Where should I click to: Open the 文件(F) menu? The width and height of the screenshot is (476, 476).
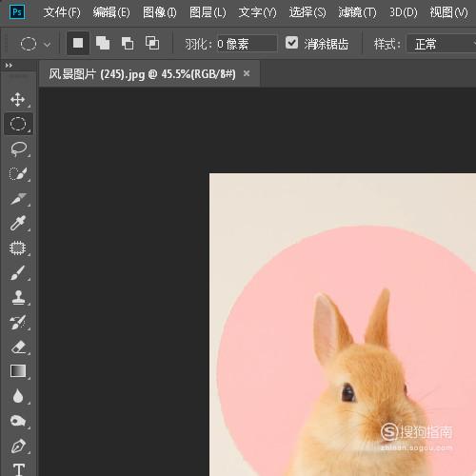62,12
